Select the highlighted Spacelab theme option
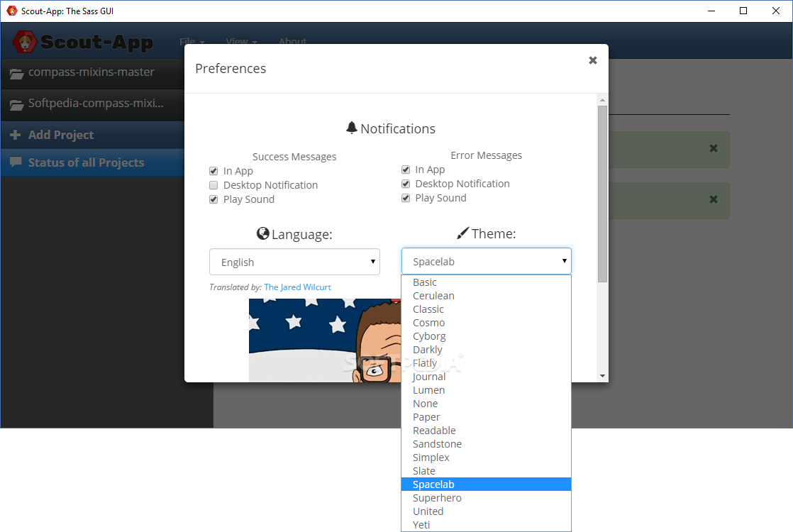 coord(486,484)
